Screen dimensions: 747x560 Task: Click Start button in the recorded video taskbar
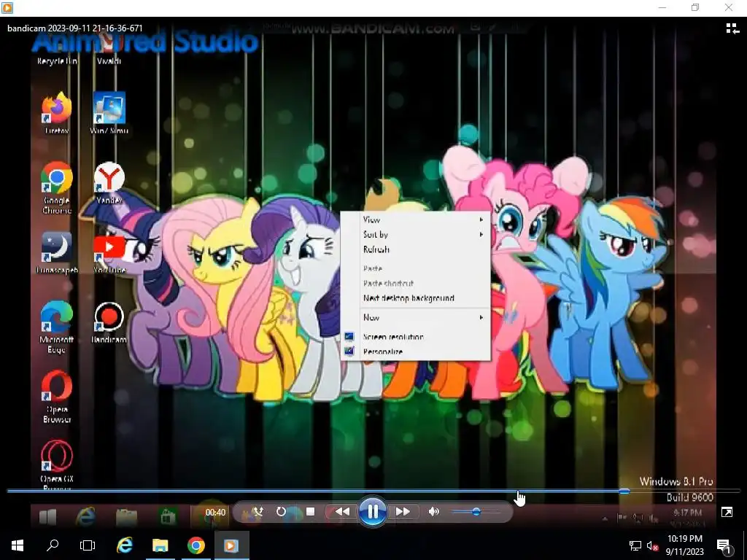[x=47, y=517]
